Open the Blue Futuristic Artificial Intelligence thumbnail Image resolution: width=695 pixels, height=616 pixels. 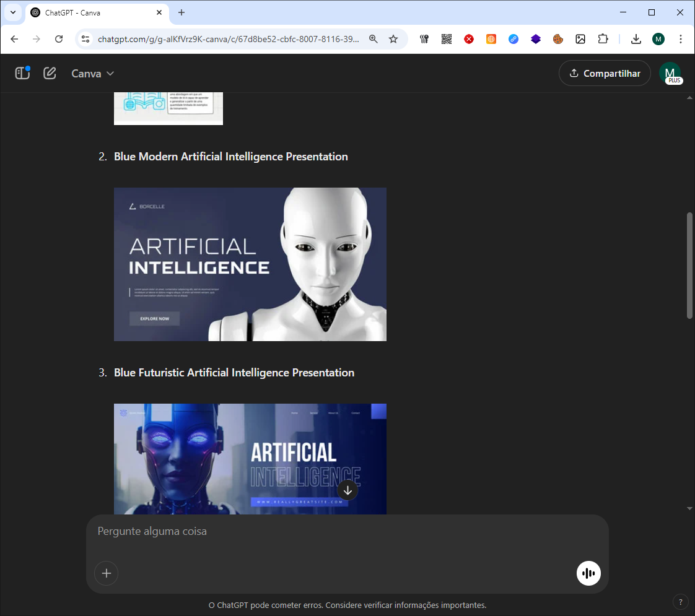[x=250, y=459]
